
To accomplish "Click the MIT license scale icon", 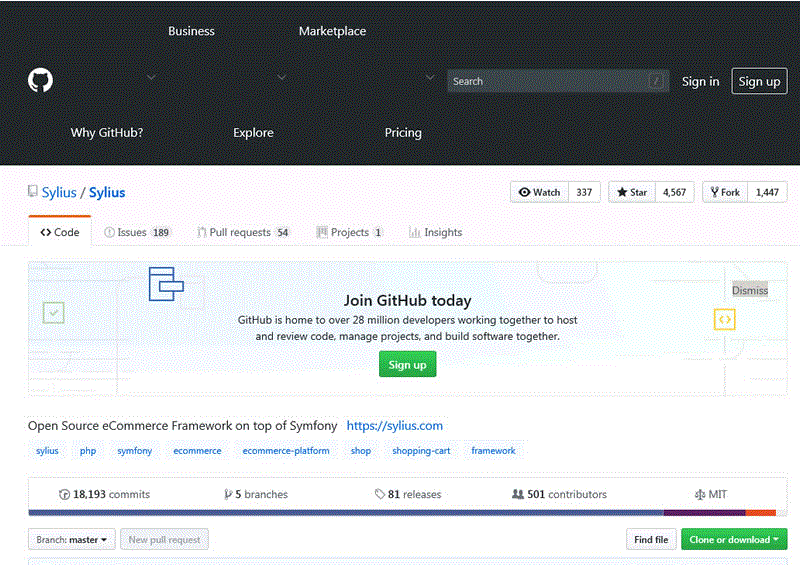I will (x=699, y=494).
